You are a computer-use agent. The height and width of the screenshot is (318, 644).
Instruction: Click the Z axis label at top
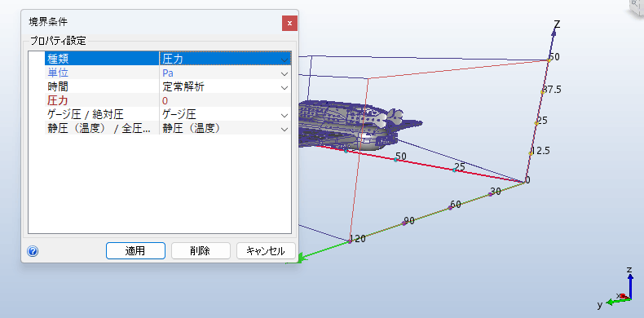click(557, 24)
